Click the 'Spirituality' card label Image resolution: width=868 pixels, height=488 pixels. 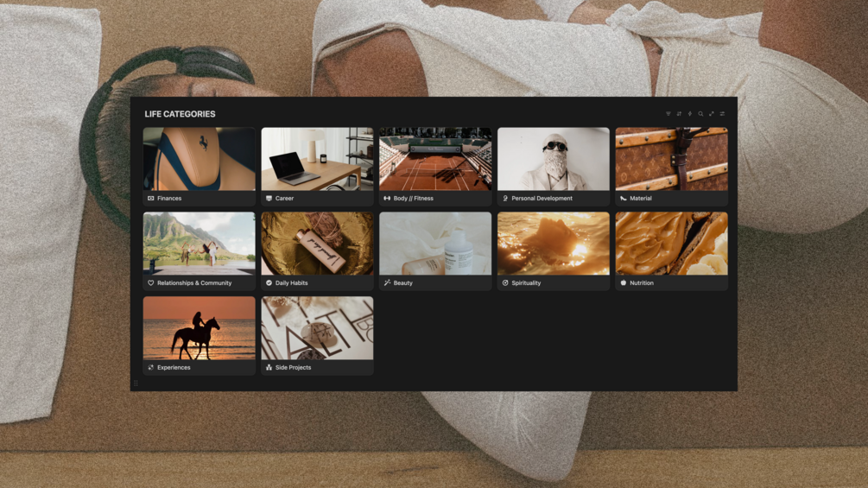coord(526,282)
